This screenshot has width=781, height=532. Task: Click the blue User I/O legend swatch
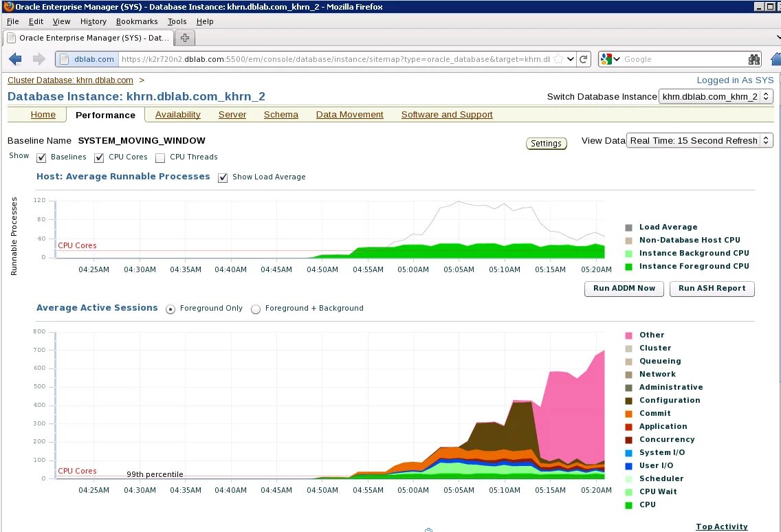[x=628, y=466]
